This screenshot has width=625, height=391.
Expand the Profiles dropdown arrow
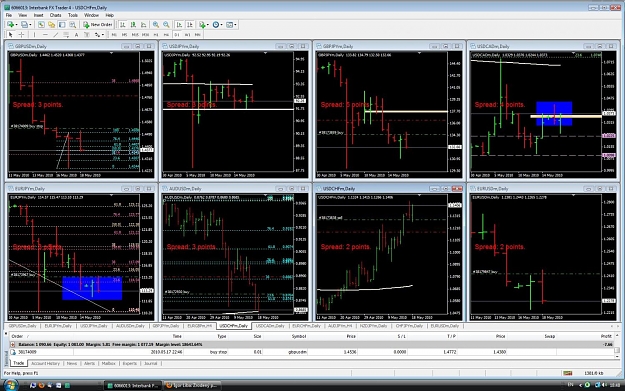pos(30,25)
